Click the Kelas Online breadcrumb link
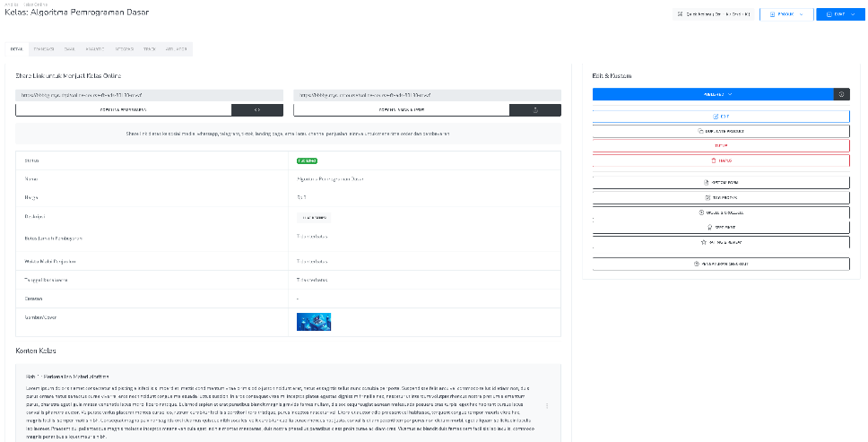Image resolution: width=868 pixels, height=442 pixels. [36, 4]
